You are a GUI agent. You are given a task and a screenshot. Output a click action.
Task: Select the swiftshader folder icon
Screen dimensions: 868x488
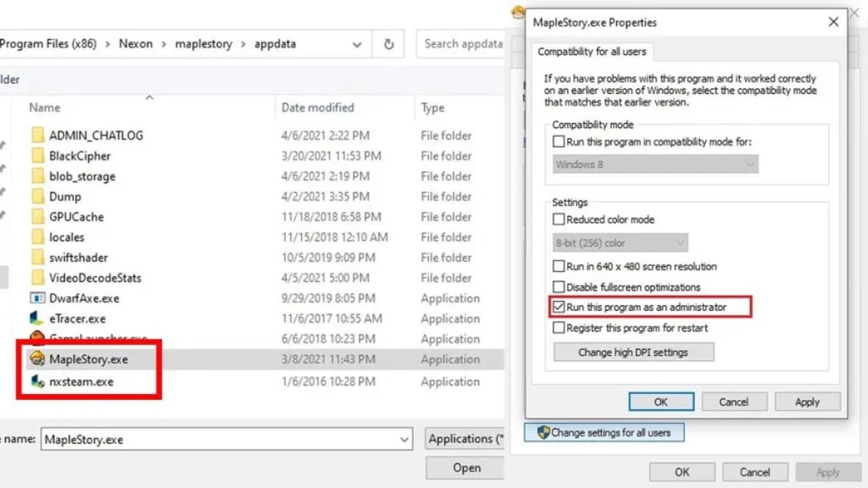(38, 257)
